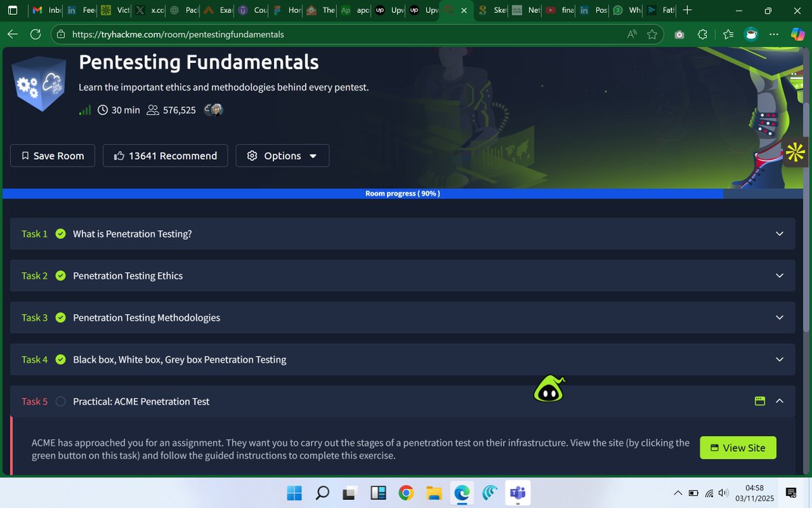
Task: Open Task View on the taskbar
Action: point(351,493)
